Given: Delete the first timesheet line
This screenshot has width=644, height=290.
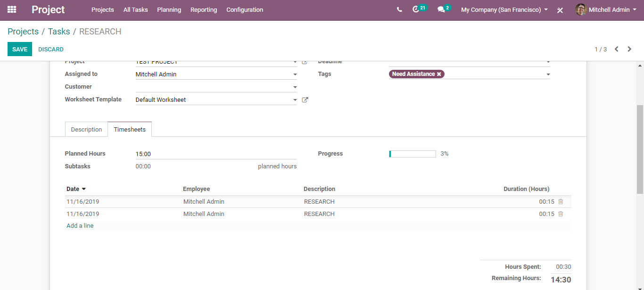Looking at the screenshot, I should click(561, 202).
